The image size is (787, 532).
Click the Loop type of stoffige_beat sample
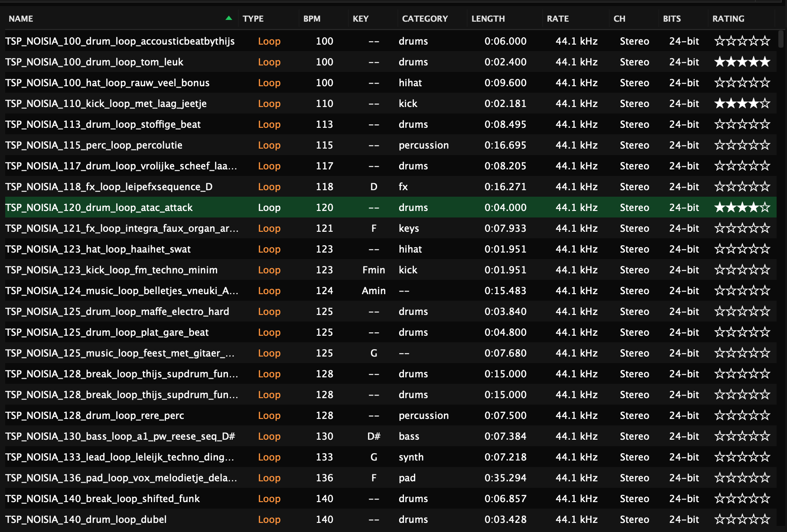point(269,124)
